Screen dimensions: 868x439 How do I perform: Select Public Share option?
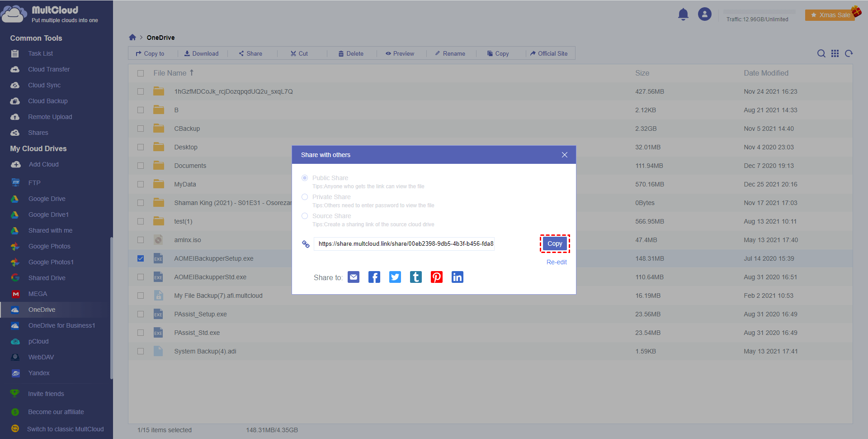(x=305, y=178)
